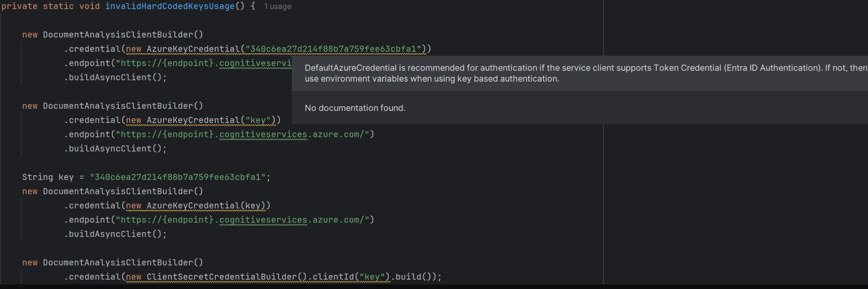Click the third .buildAsyncClient() call
Viewport: 868px width, 289px height.
pos(115,234)
